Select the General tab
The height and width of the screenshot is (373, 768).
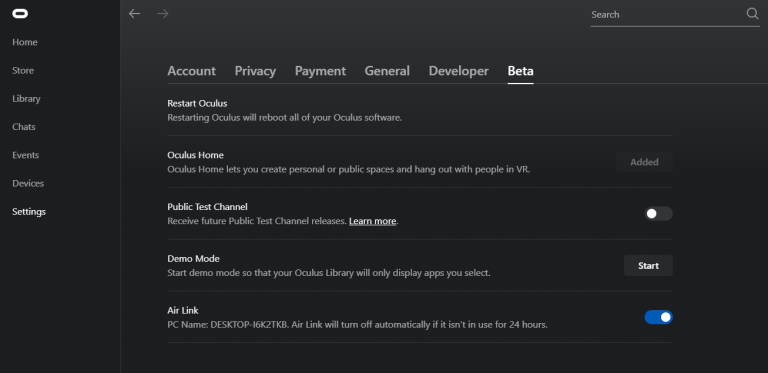(x=387, y=71)
